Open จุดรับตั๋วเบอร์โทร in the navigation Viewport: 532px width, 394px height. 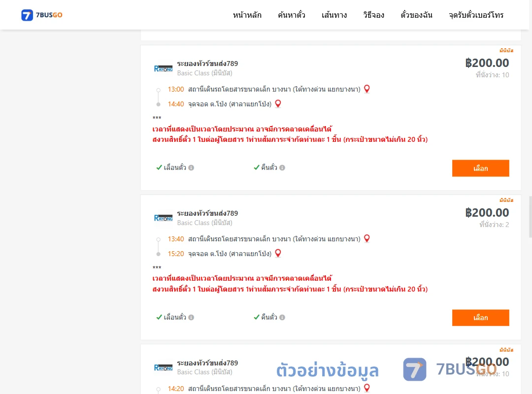coord(476,15)
